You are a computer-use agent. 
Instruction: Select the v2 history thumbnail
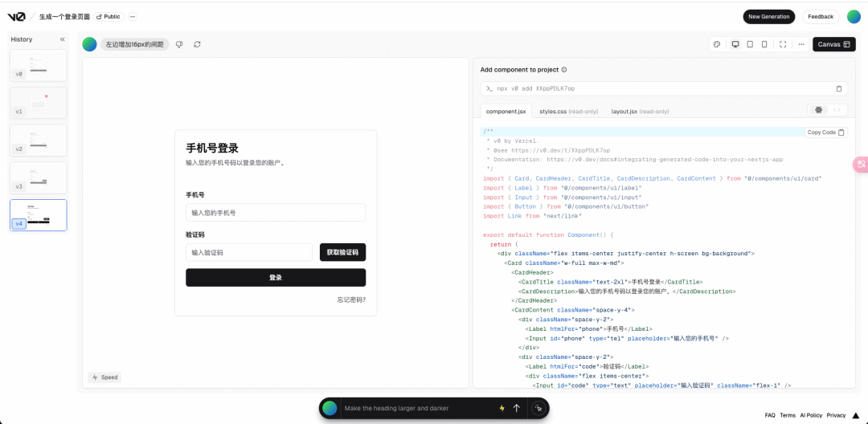pyautogui.click(x=39, y=140)
